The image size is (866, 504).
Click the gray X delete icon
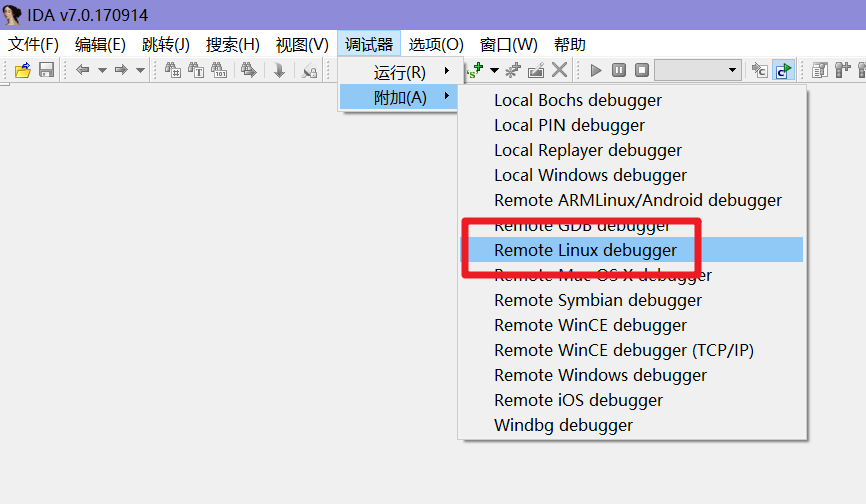pos(559,70)
